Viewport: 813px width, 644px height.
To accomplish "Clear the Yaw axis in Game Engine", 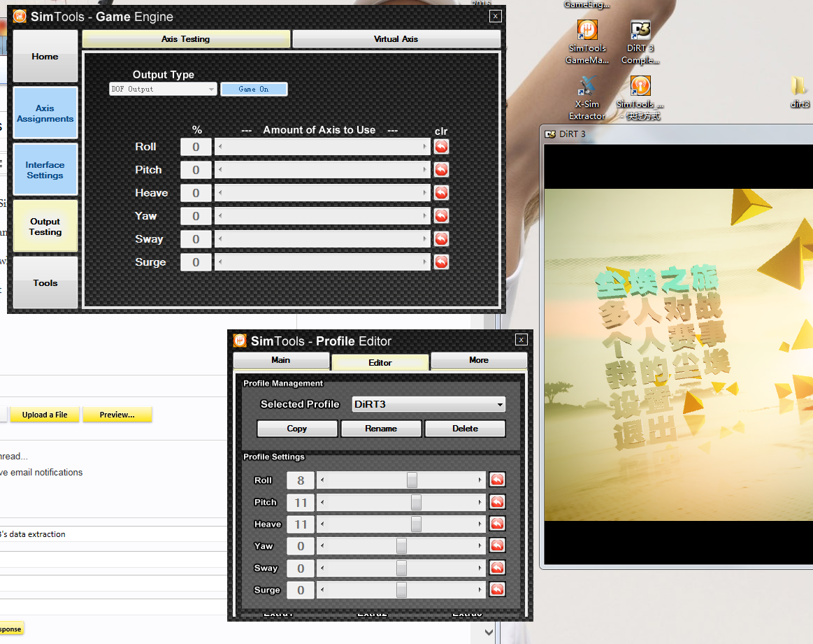I will click(441, 215).
